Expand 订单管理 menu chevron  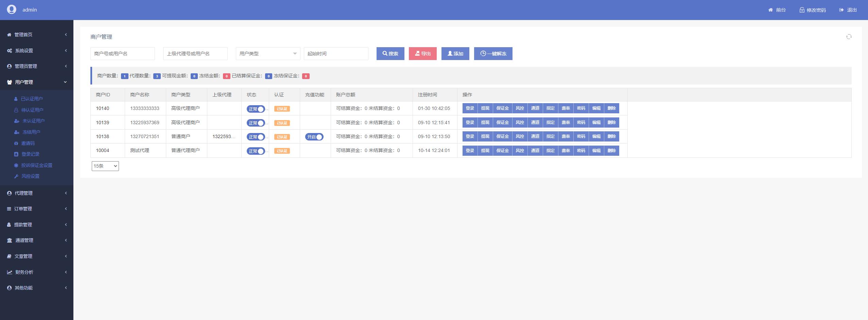point(66,209)
